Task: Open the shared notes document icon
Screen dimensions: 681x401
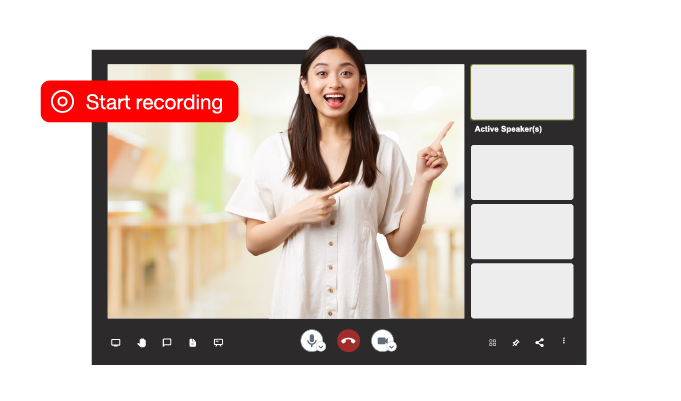Action: click(x=193, y=343)
